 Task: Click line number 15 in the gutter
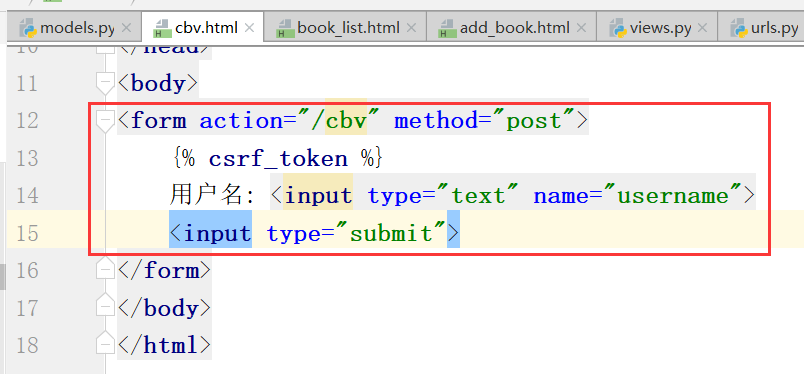(x=27, y=233)
